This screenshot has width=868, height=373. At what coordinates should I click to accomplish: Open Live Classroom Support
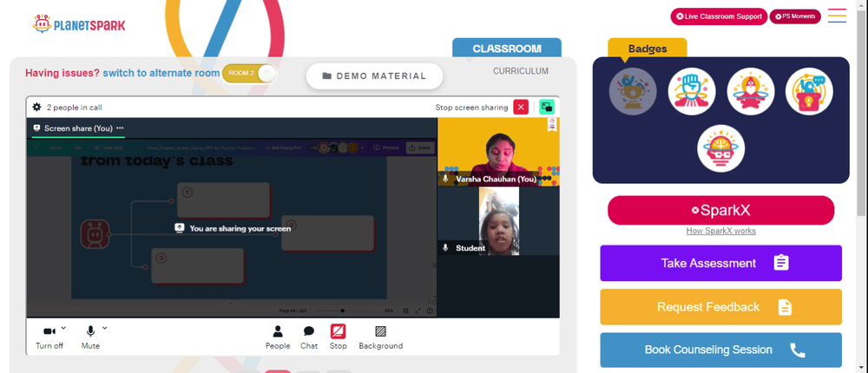tap(719, 16)
